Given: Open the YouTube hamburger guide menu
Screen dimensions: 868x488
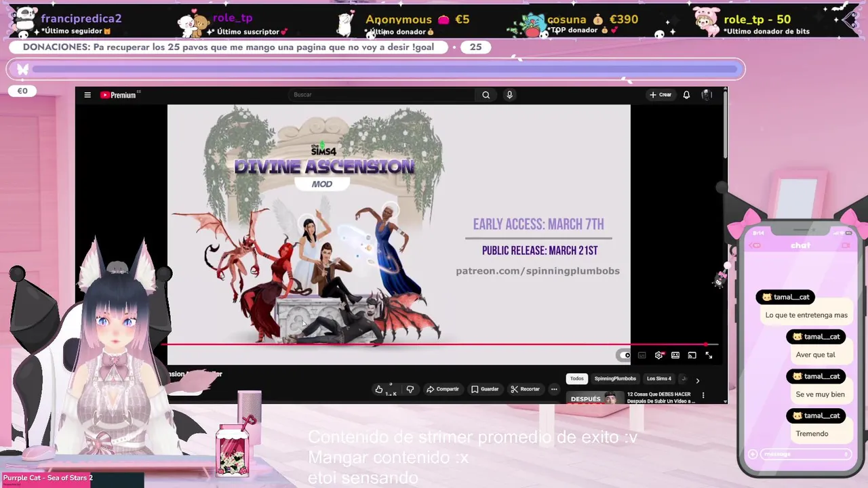Looking at the screenshot, I should 87,95.
